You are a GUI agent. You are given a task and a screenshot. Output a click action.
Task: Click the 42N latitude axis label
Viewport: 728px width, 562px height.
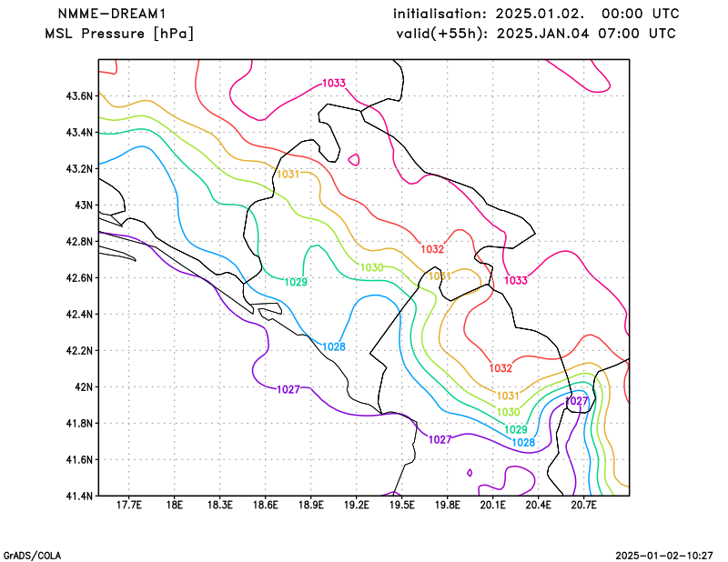(x=84, y=387)
